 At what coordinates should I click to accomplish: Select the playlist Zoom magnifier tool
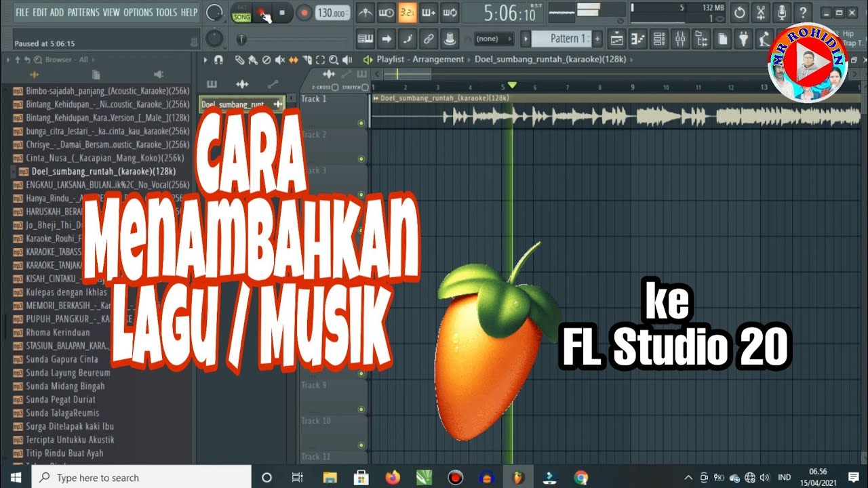[x=334, y=60]
